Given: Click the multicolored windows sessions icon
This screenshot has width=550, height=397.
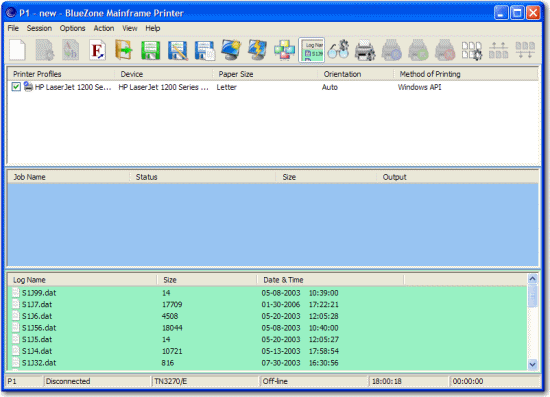Looking at the screenshot, I should click(284, 50).
